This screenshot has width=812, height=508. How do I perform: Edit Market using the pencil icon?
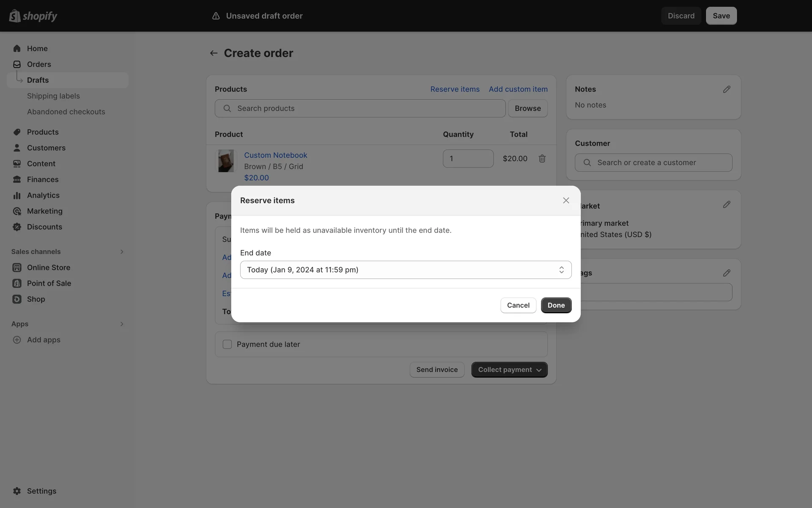coord(726,204)
